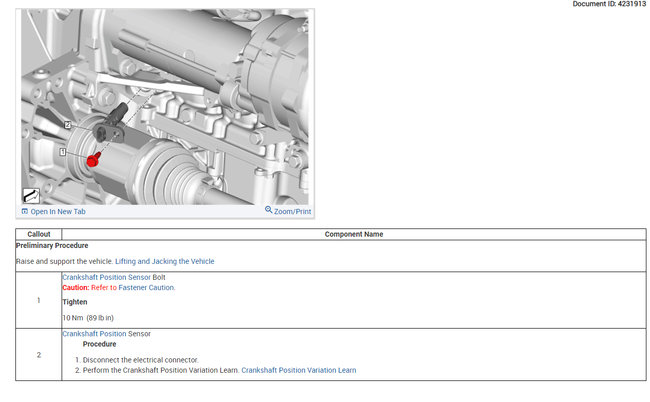650x402 pixels.
Task: Open illustration in new tab
Action: (58, 211)
